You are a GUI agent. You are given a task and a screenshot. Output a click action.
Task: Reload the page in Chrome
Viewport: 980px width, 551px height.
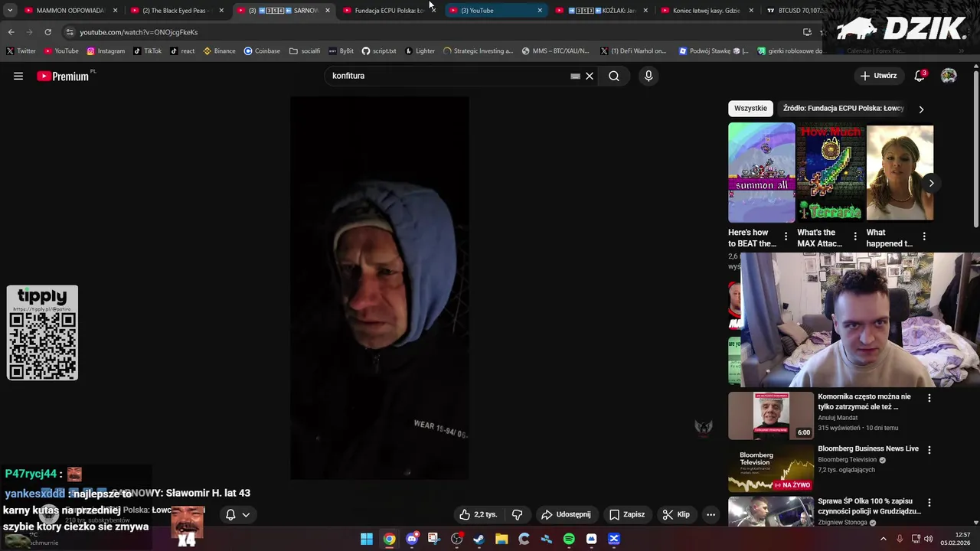[47, 32]
